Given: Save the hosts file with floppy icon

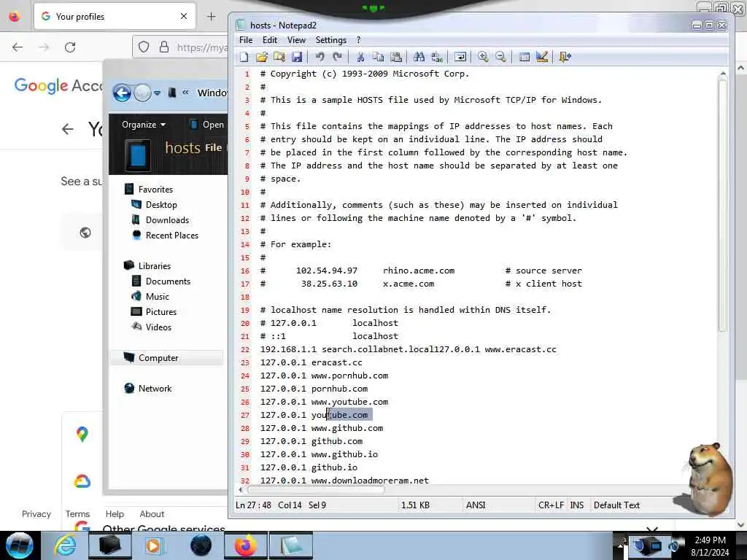Looking at the screenshot, I should pos(297,57).
